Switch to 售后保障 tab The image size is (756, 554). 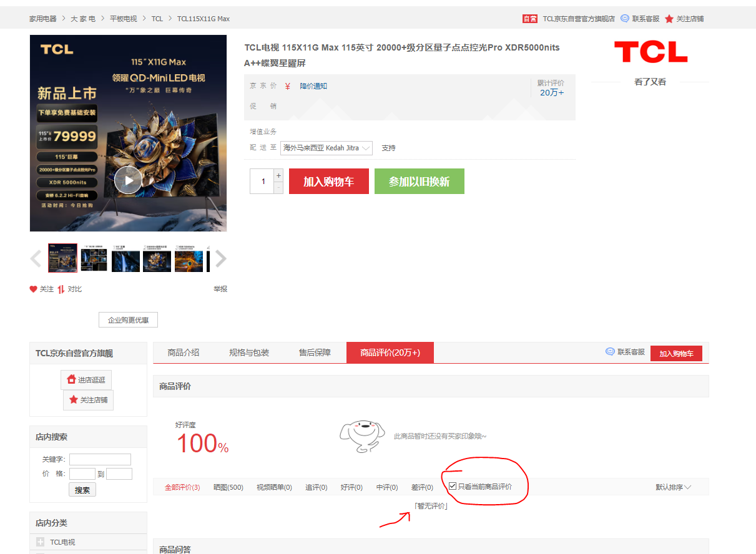(315, 352)
